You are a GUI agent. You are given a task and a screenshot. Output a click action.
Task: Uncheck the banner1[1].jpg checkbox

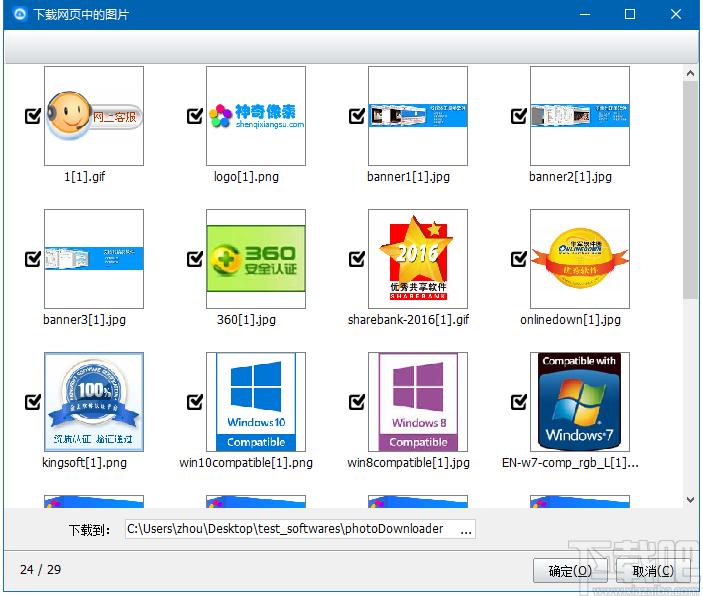pos(357,116)
